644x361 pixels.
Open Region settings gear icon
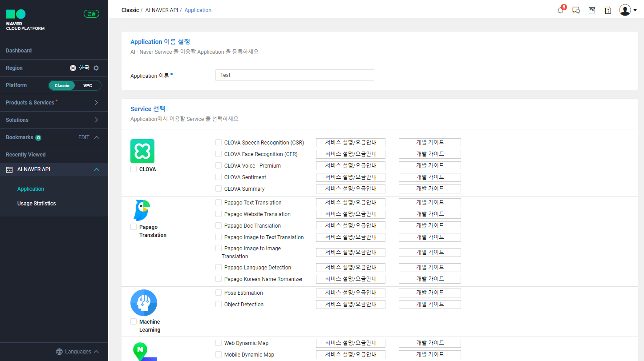(x=96, y=68)
